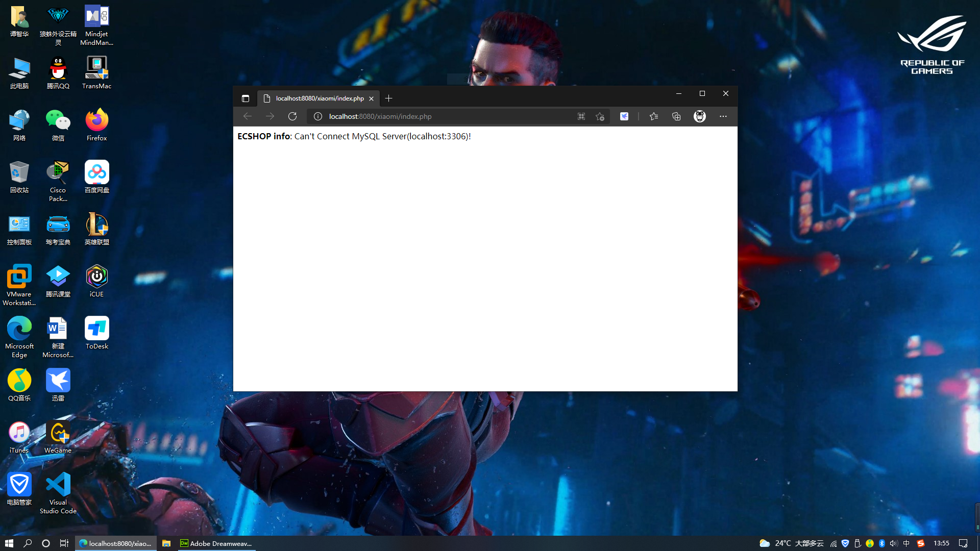Click the browser profile avatar
980x551 pixels.
click(700, 116)
